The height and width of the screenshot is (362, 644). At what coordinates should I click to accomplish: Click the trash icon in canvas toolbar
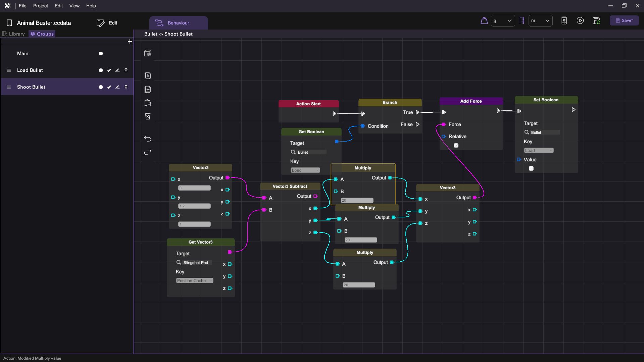[148, 116]
